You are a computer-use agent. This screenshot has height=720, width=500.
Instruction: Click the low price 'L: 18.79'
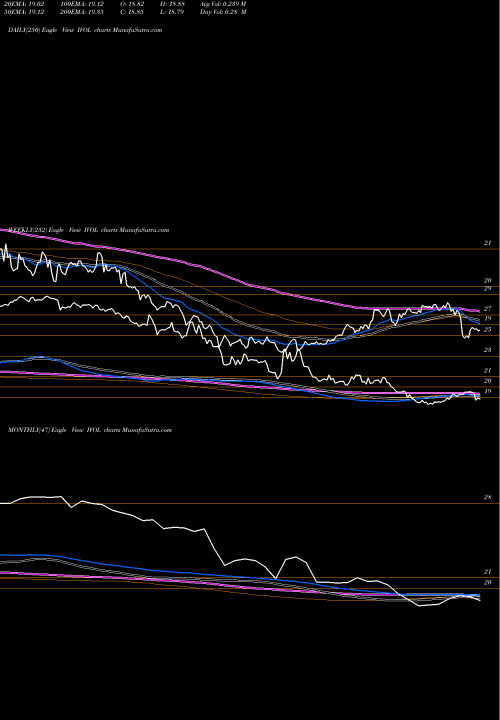tap(173, 12)
